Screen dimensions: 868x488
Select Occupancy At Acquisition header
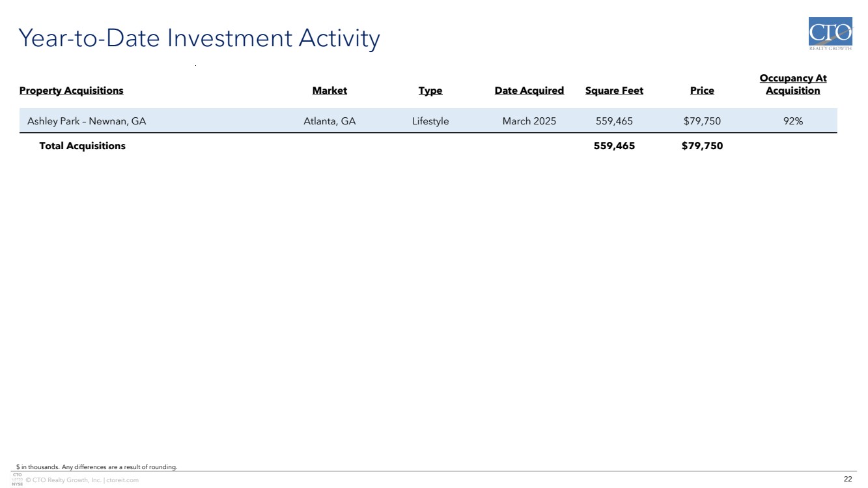[x=792, y=85]
